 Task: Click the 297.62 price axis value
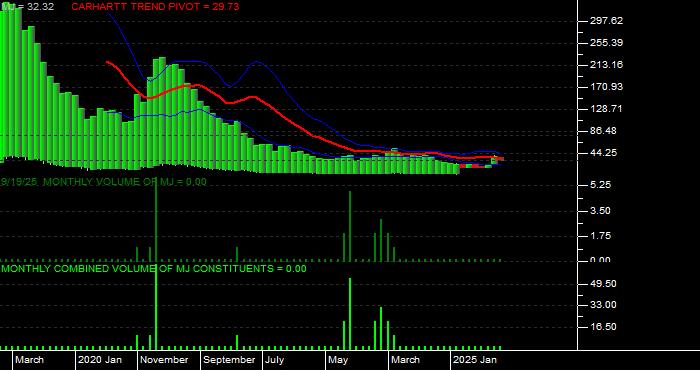[x=606, y=21]
